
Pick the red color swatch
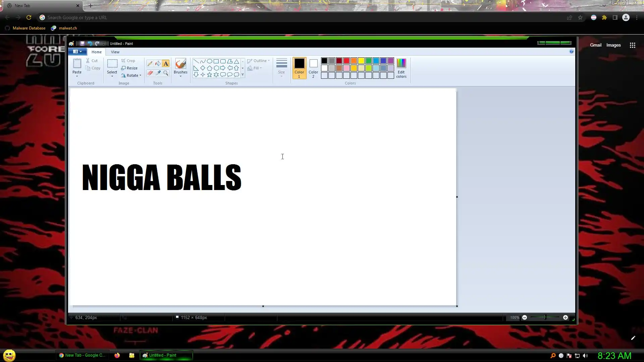346,61
